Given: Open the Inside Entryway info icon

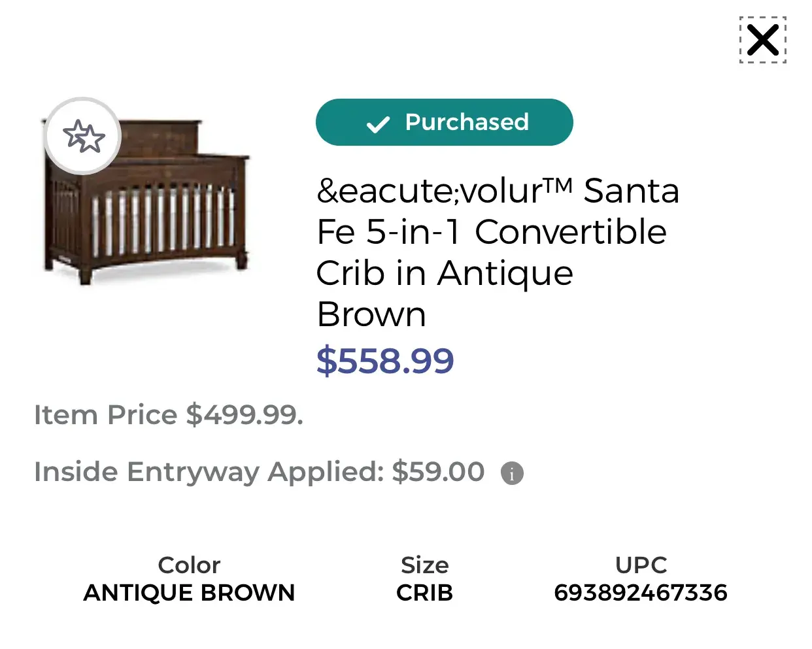Looking at the screenshot, I should 512,473.
